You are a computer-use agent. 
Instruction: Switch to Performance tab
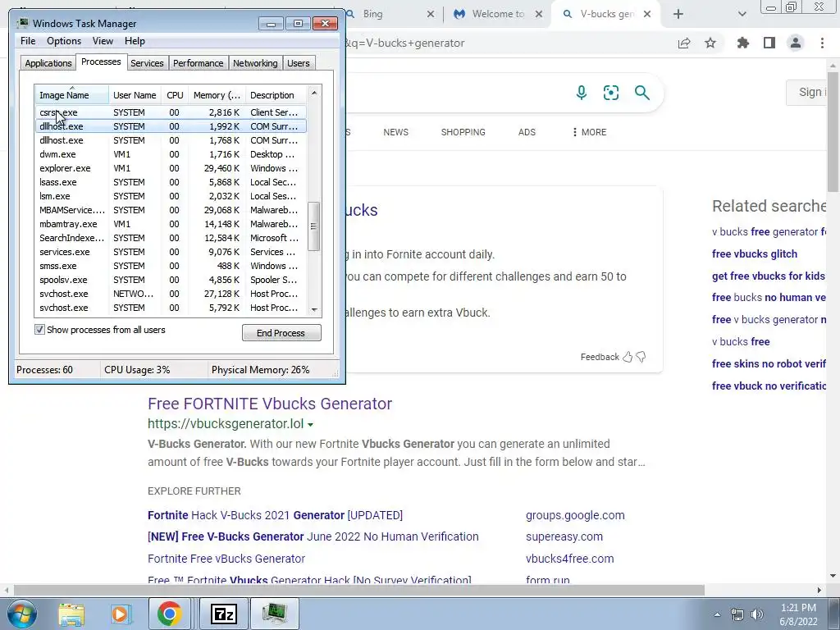(x=198, y=63)
